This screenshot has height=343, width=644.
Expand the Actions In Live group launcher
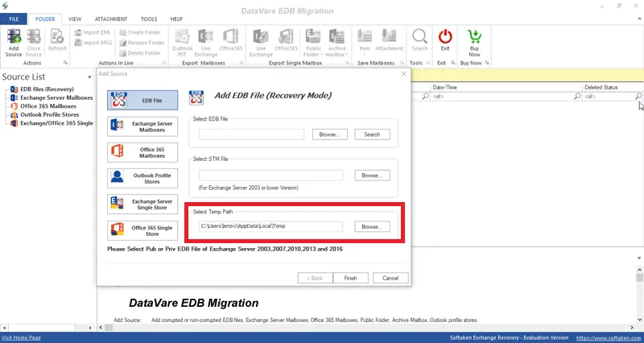pos(164,63)
